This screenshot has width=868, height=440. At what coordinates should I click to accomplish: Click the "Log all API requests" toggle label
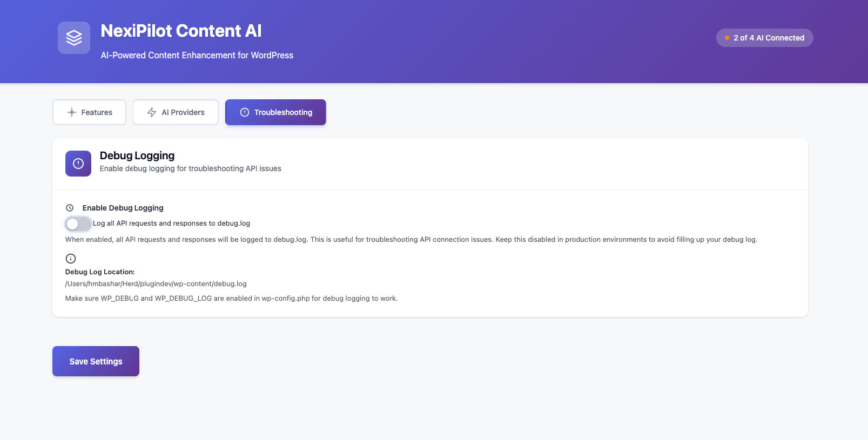171,224
